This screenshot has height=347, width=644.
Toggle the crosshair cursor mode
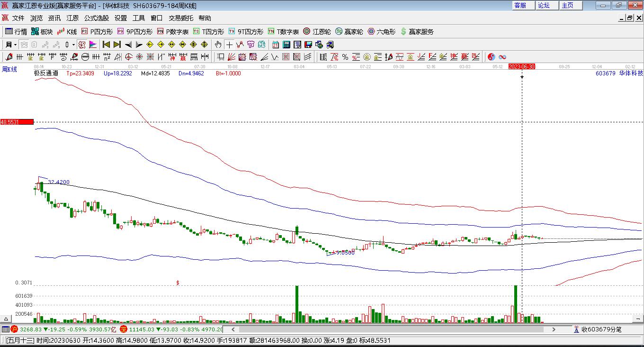point(229,45)
